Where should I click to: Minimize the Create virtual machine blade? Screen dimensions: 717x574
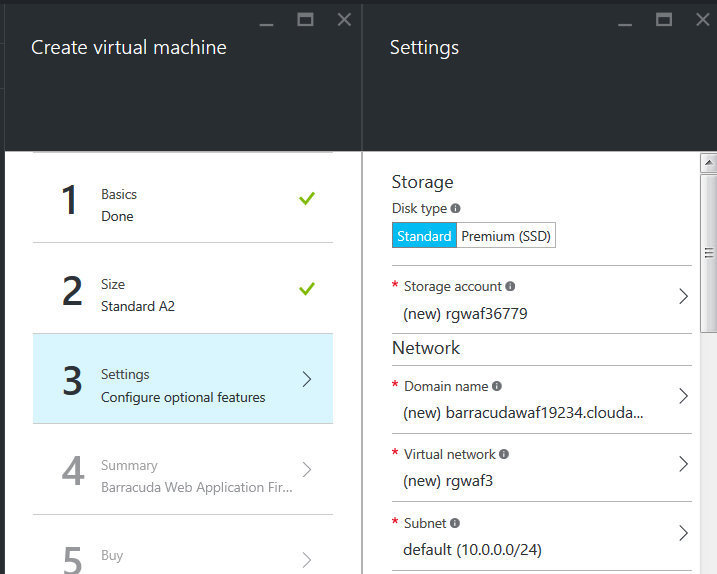[x=267, y=24]
